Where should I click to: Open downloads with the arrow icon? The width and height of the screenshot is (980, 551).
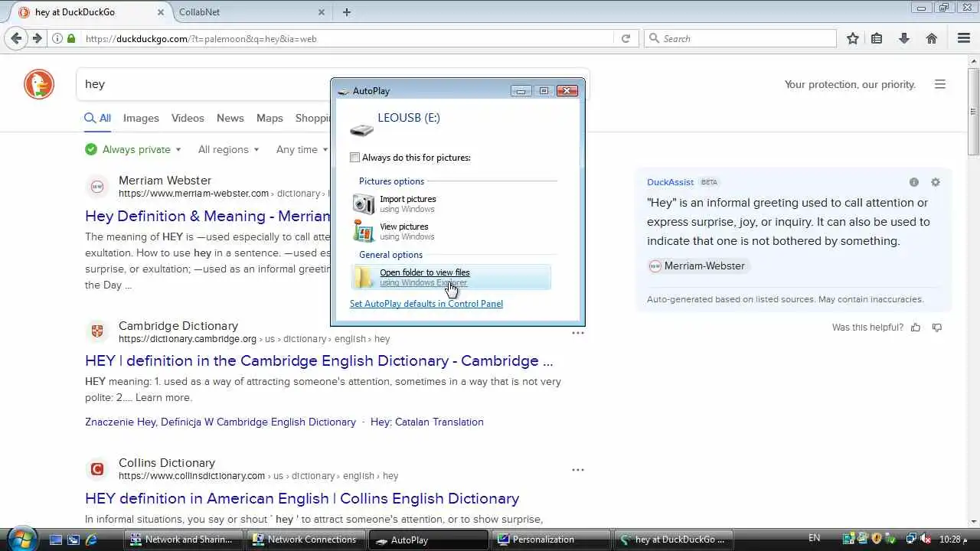(904, 38)
